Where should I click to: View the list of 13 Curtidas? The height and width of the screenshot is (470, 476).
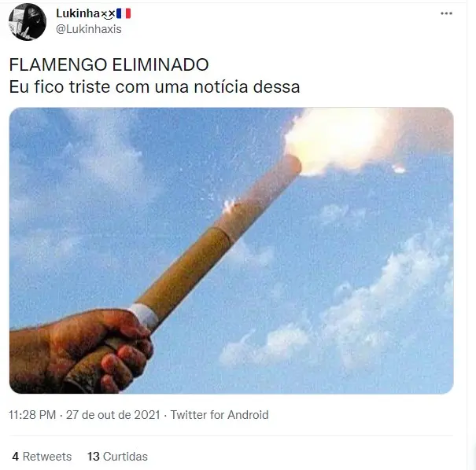click(x=117, y=457)
